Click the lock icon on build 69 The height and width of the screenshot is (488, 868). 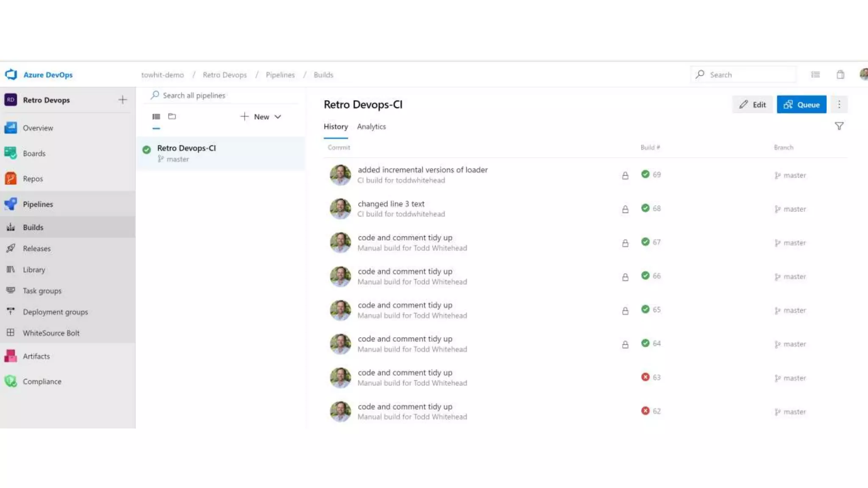625,175
